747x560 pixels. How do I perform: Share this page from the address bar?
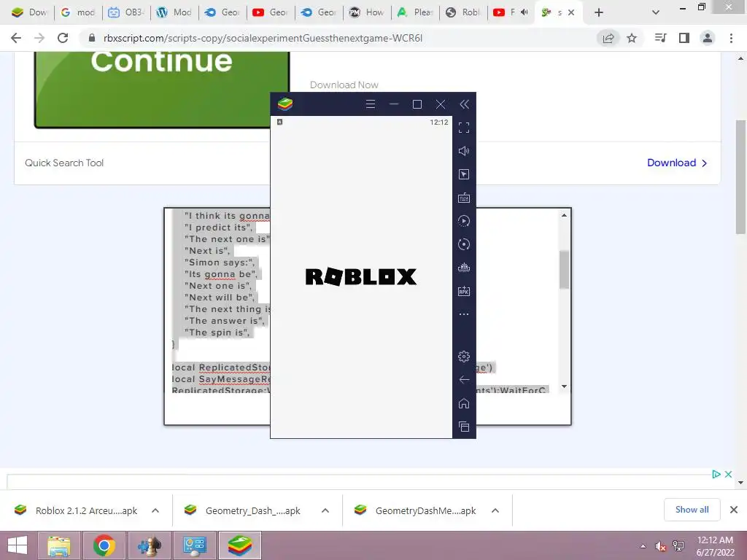(608, 38)
